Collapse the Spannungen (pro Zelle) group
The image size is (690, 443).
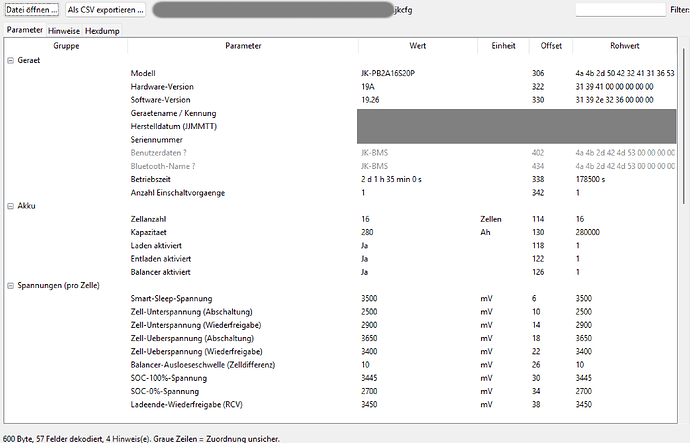tap(11, 286)
